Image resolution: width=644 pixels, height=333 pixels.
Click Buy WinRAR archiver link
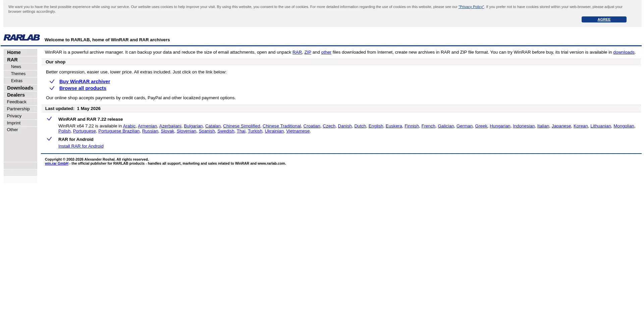pos(85,81)
